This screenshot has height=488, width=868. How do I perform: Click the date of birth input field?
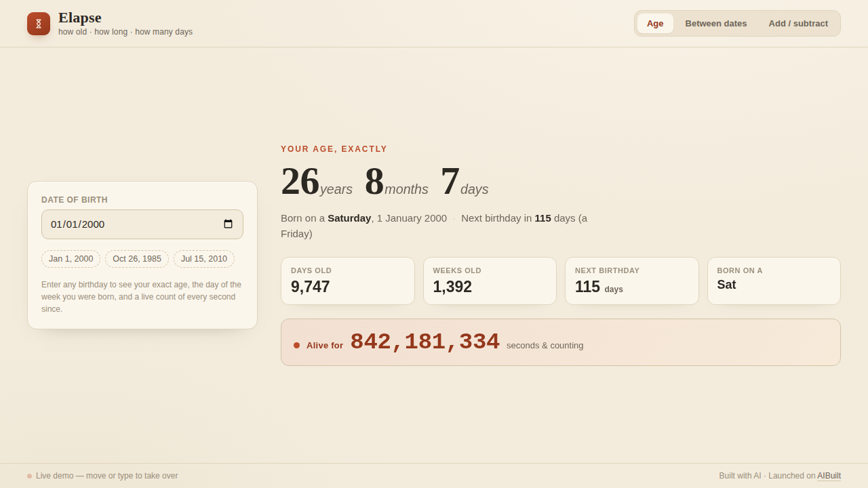[142, 224]
